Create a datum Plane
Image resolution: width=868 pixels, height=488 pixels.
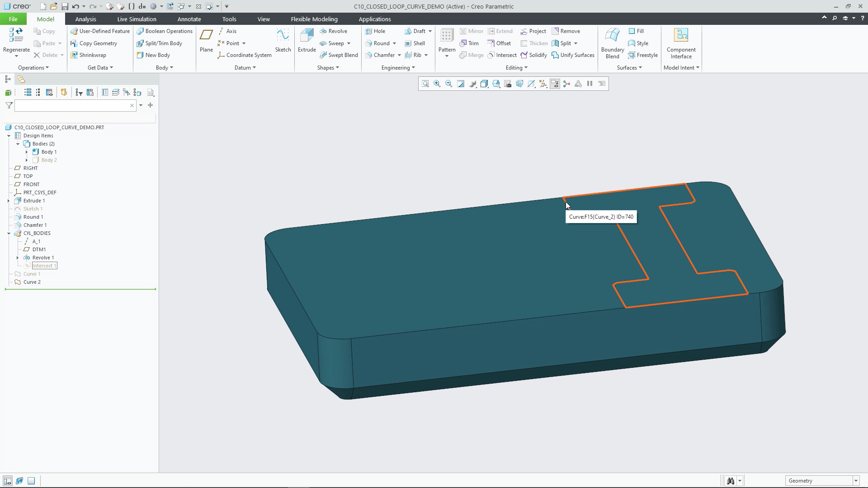(206, 41)
